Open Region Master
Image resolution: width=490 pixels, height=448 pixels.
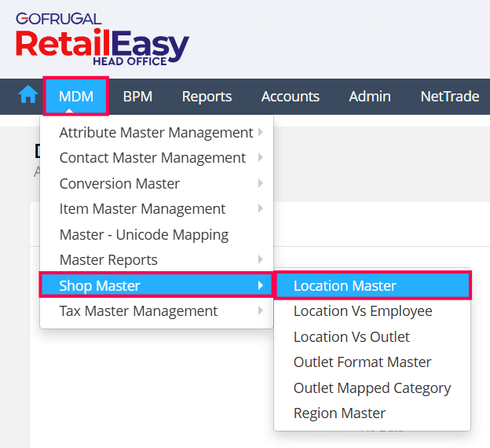click(372, 413)
